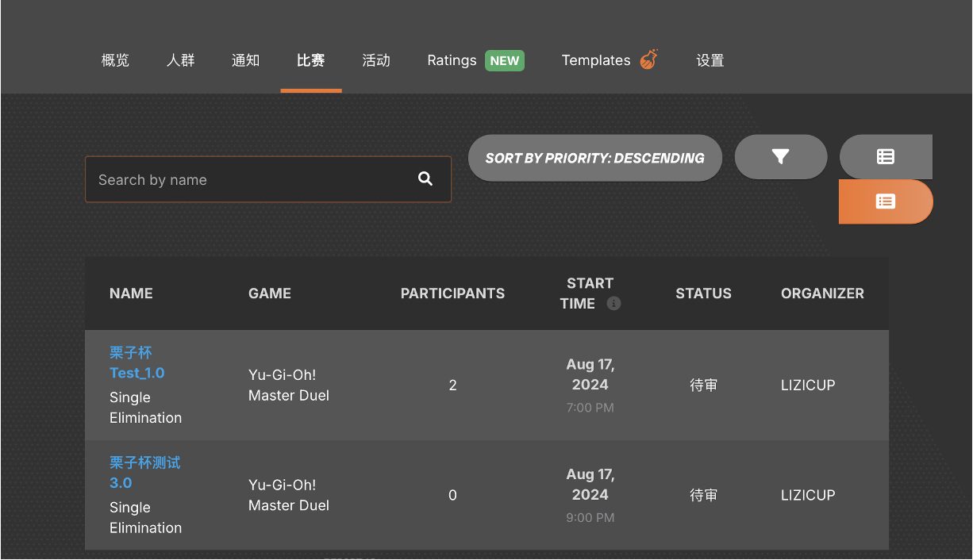Click the Templates flask icon
This screenshot has width=973, height=560.
click(649, 60)
